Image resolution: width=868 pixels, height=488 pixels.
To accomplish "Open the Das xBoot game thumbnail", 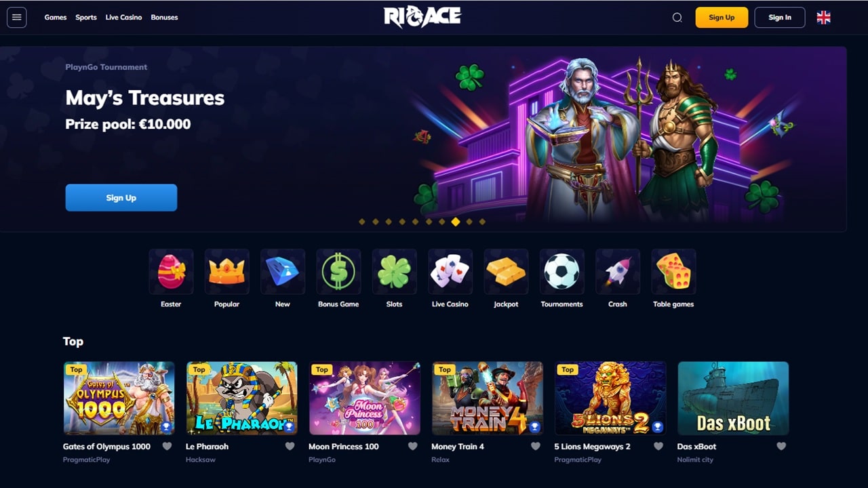I will click(733, 398).
